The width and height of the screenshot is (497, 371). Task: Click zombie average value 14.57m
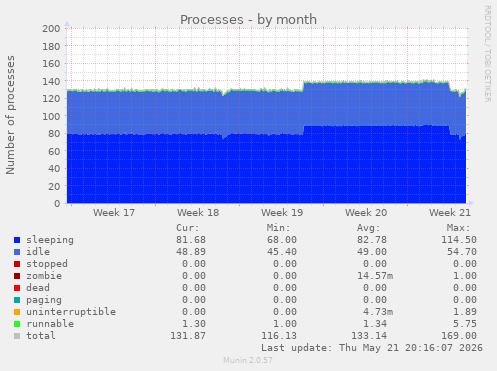click(375, 276)
